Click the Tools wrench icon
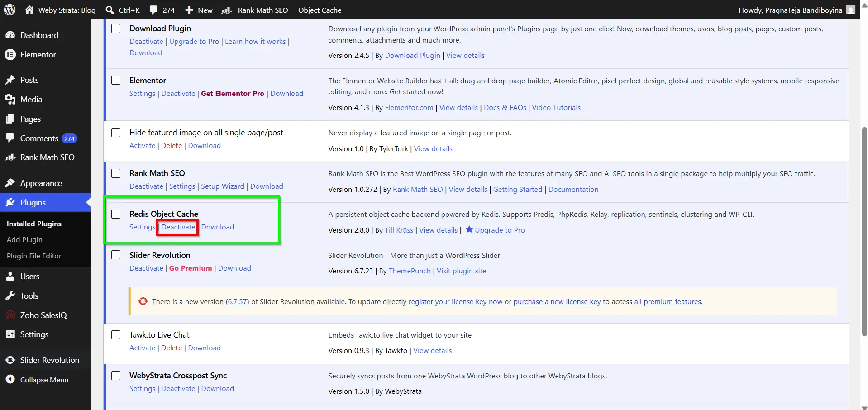Screen dimensions: 868x410 pos(10,296)
